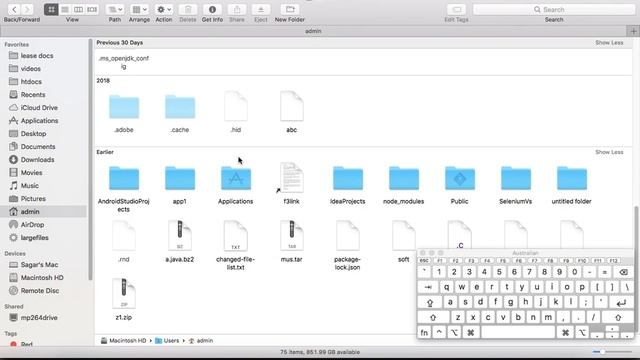The image size is (640, 360).
Task: Click Macintosh HD in the path bar
Action: coord(123,340)
